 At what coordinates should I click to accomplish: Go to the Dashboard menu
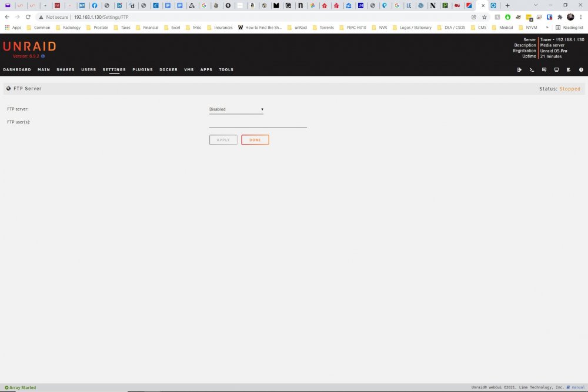click(17, 70)
